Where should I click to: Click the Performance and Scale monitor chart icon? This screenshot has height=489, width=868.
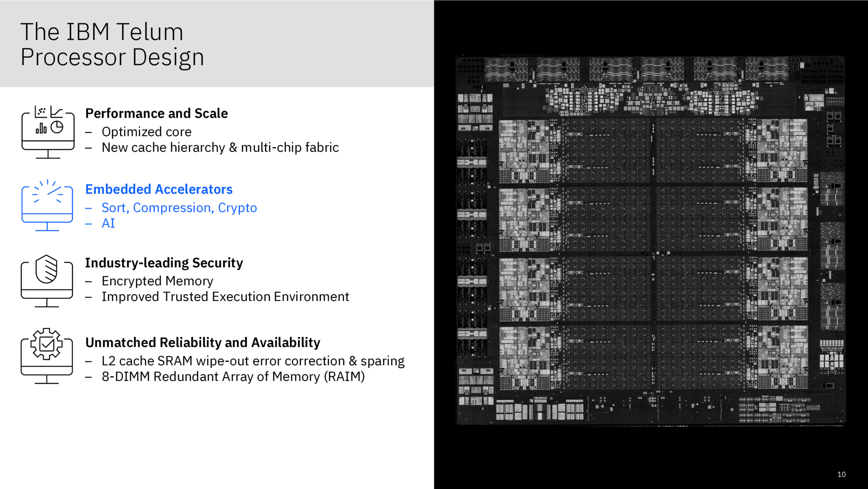48,132
